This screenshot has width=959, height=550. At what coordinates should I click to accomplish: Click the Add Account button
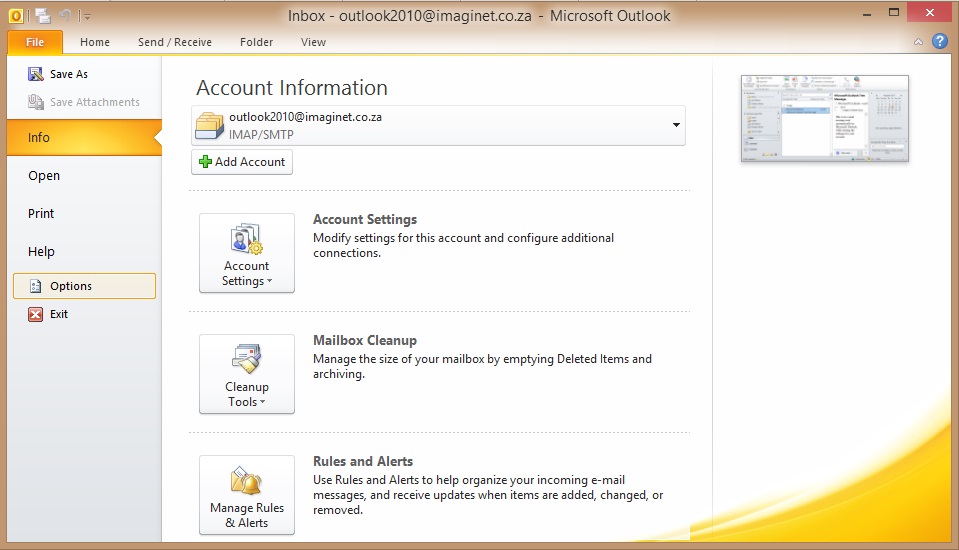click(242, 162)
